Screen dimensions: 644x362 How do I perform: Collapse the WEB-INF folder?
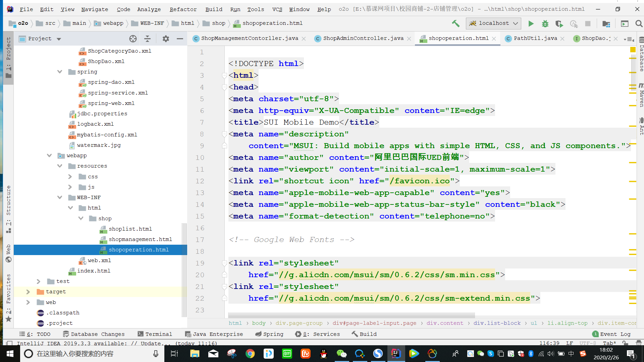(60, 197)
